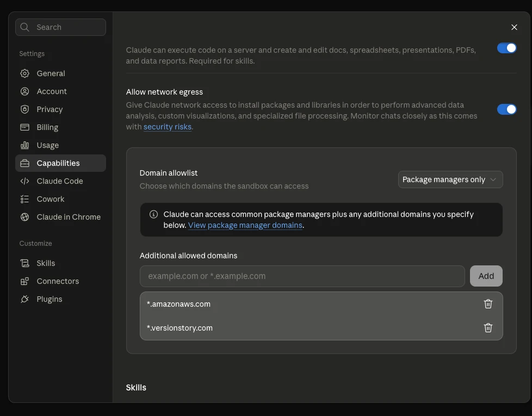Click the Plugins plug icon
This screenshot has width=532, height=416.
click(25, 299)
